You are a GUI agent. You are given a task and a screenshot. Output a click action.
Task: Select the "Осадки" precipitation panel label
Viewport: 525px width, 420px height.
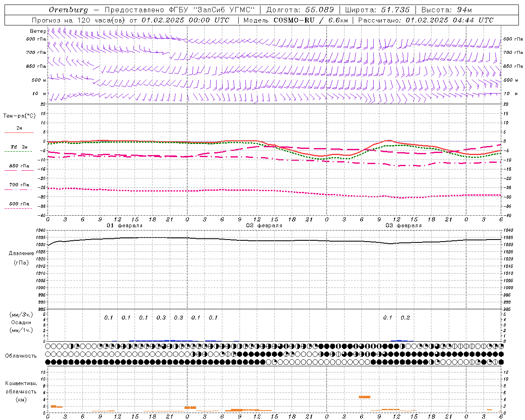tap(21, 323)
